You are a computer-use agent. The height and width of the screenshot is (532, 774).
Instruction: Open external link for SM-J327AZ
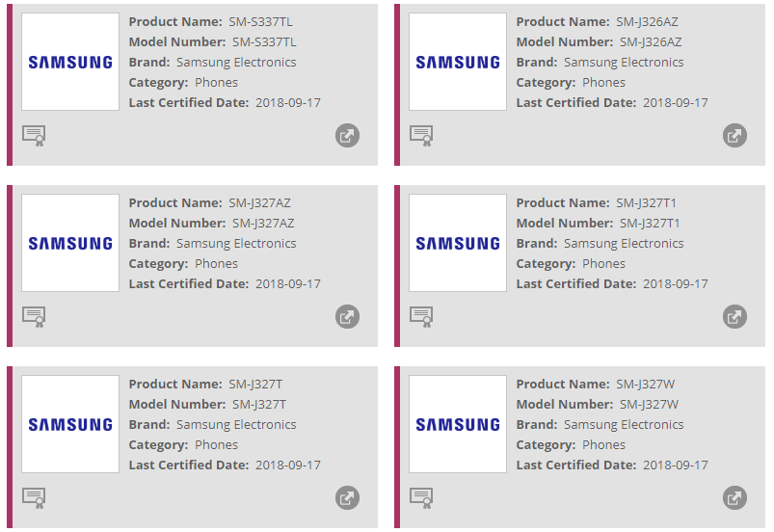click(347, 316)
